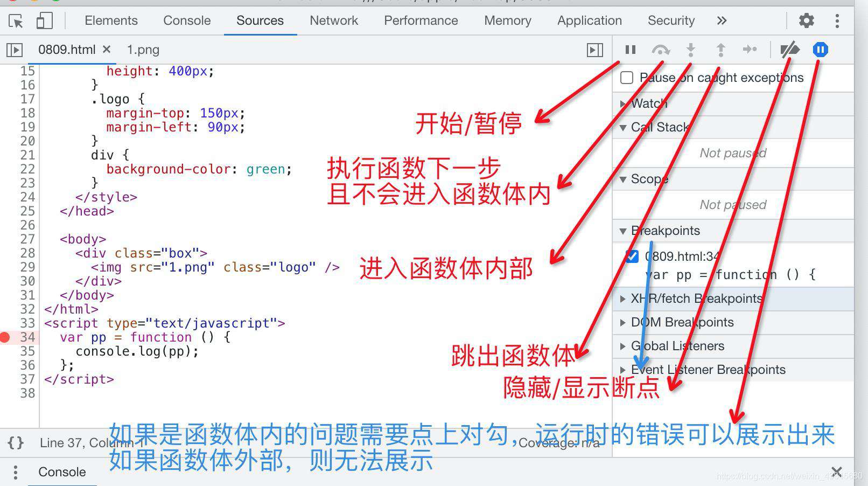Switch to the Elements tab
868x486 pixels.
(x=111, y=20)
